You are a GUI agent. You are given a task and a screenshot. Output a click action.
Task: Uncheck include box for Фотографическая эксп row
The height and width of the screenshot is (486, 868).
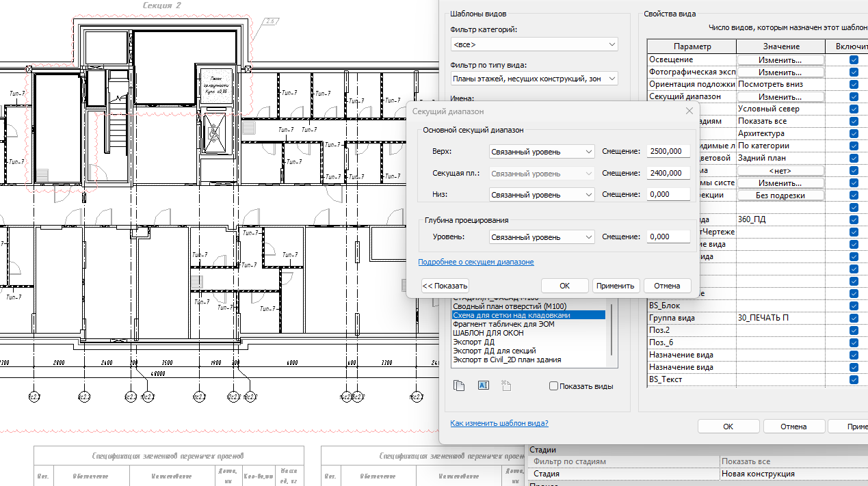coord(854,72)
